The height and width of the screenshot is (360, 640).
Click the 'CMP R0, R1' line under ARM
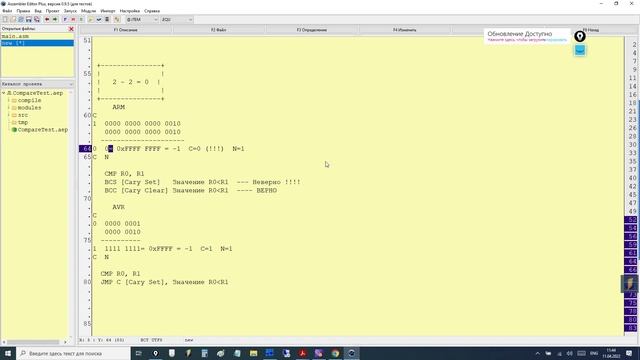[x=124, y=174]
